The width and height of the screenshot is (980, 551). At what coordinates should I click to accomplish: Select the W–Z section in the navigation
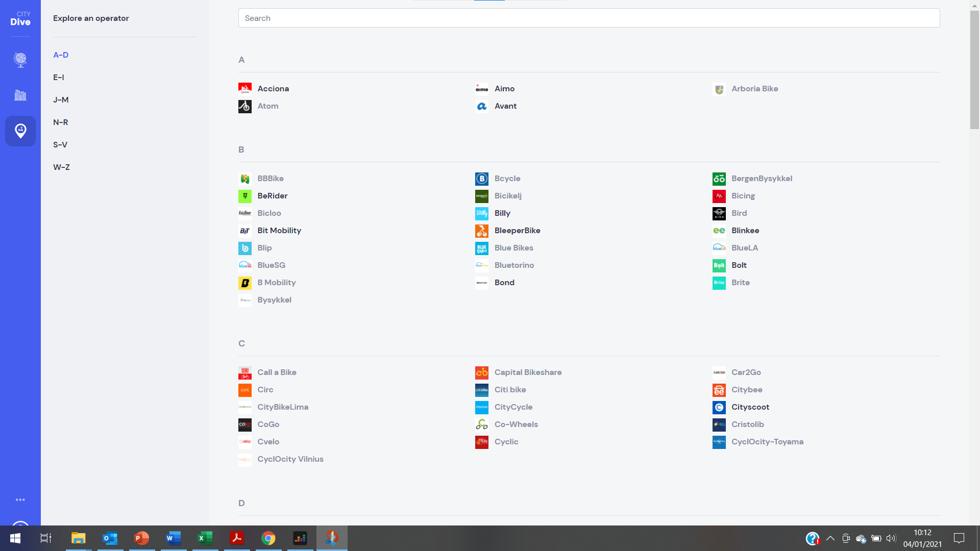point(61,167)
